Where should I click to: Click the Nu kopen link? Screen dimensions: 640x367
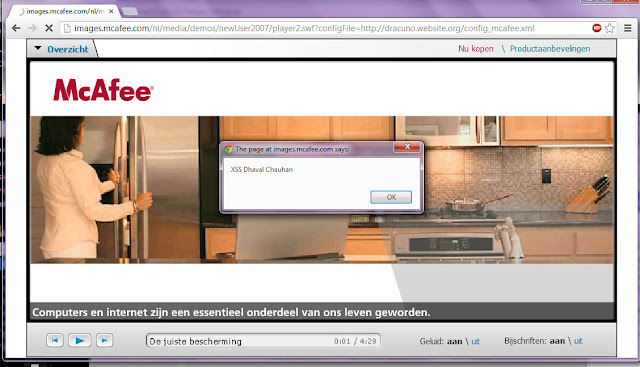click(476, 49)
